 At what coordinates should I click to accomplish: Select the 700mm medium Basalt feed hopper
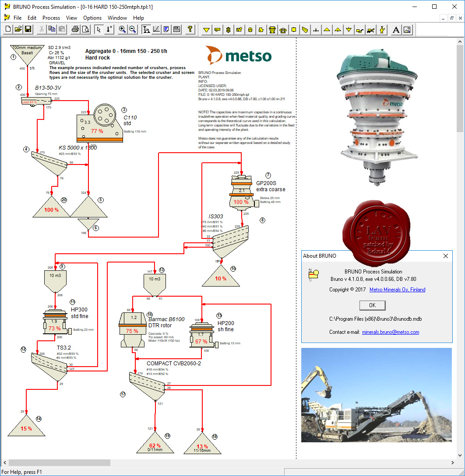27,55
